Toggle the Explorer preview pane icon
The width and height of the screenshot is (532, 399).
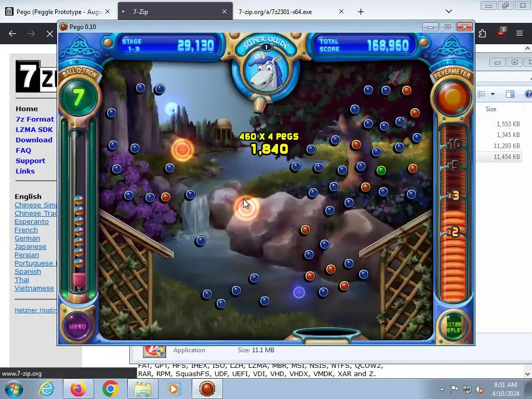[x=510, y=94]
